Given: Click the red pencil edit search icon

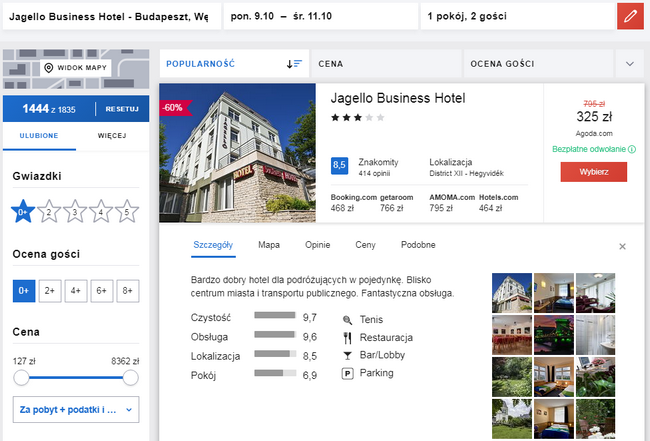Looking at the screenshot, I should click(x=630, y=17).
